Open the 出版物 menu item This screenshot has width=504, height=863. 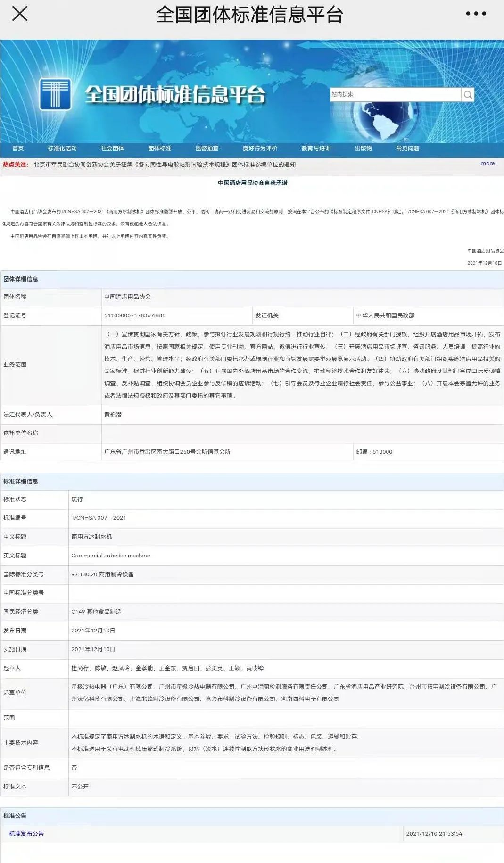(363, 149)
